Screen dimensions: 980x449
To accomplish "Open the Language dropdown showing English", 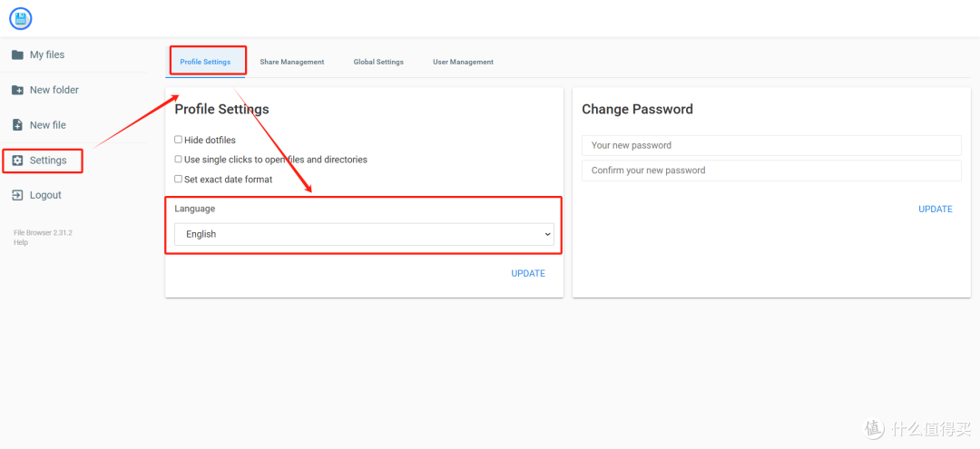I will pos(364,234).
